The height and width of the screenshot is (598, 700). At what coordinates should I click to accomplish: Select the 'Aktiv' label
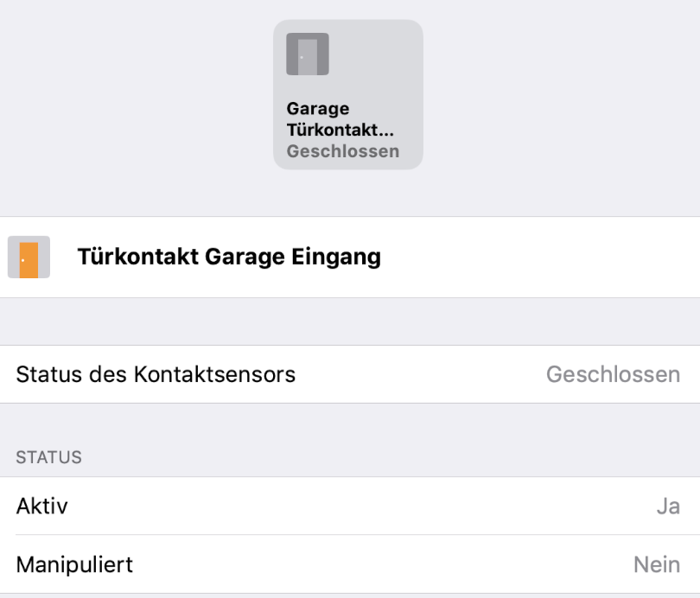(42, 506)
